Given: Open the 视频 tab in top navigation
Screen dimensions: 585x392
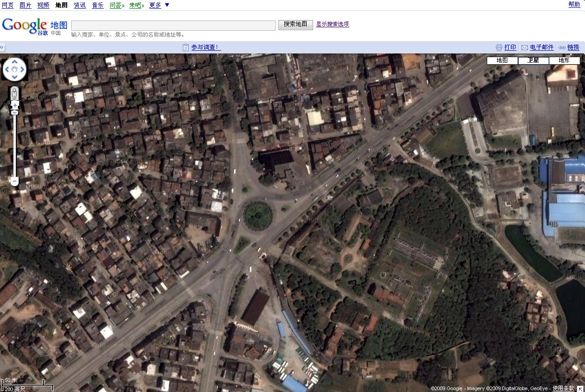Looking at the screenshot, I should pyautogui.click(x=43, y=5).
